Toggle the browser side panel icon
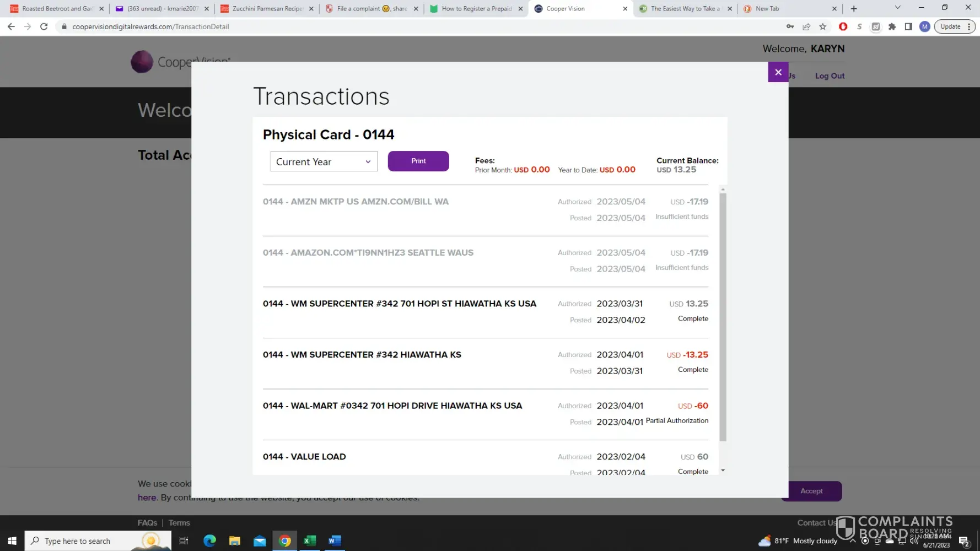 coord(908,26)
